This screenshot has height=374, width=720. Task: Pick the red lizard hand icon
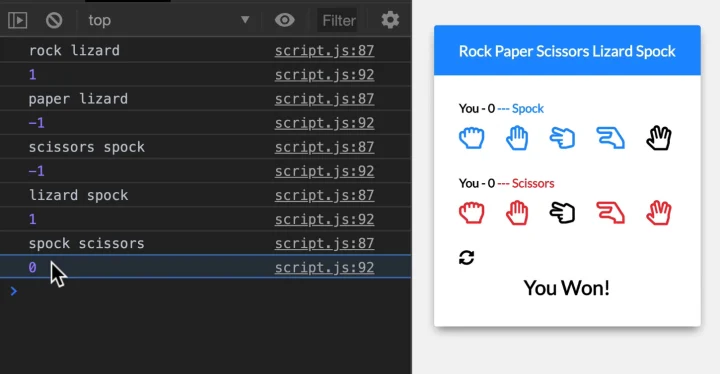[x=611, y=213]
